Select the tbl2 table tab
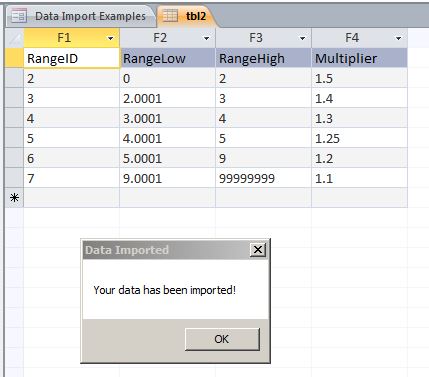 (x=187, y=16)
